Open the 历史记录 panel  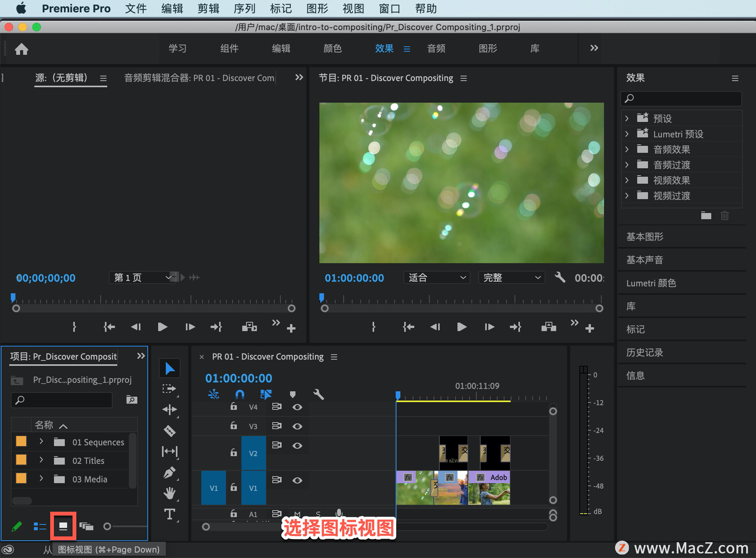coord(645,352)
